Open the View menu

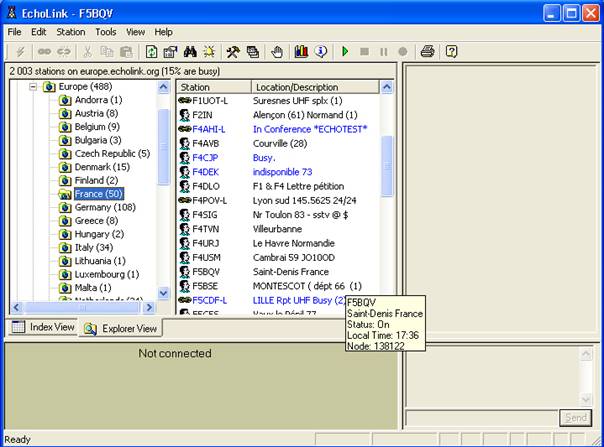(x=135, y=32)
